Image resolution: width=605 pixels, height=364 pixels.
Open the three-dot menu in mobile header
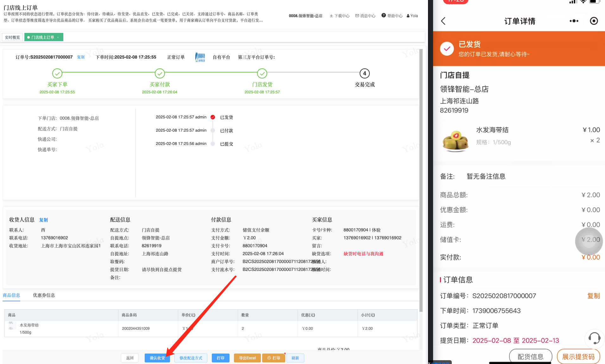click(x=574, y=21)
